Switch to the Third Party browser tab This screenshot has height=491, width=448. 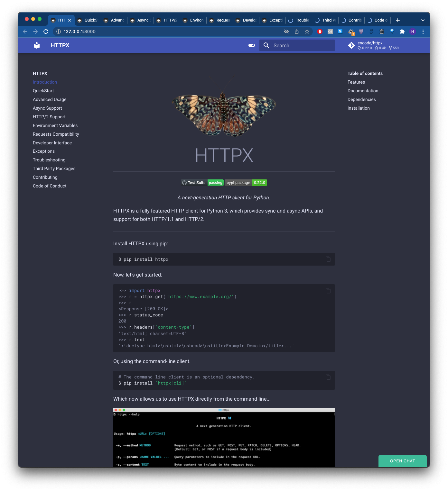(x=325, y=20)
